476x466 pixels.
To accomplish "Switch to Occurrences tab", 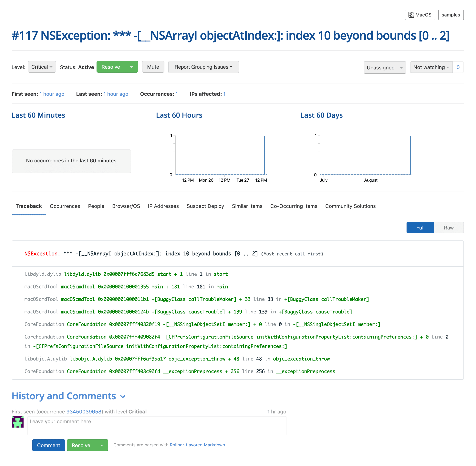I will tap(65, 206).
